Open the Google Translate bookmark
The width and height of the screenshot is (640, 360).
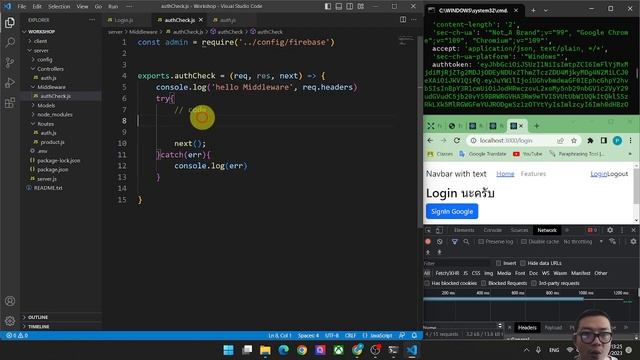pyautogui.click(x=482, y=154)
